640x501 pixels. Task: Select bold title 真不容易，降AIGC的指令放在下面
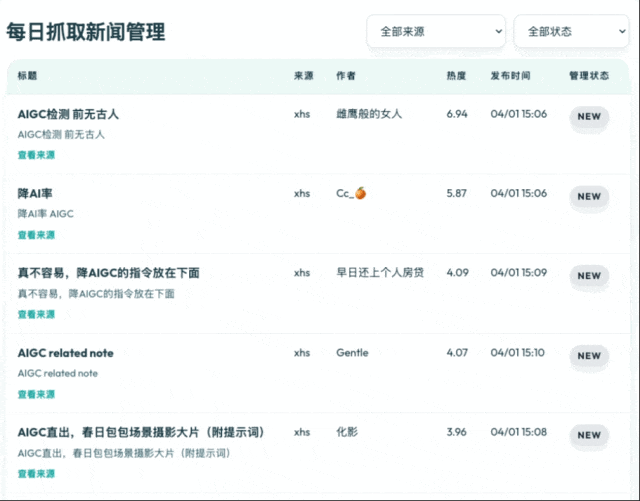coord(109,273)
